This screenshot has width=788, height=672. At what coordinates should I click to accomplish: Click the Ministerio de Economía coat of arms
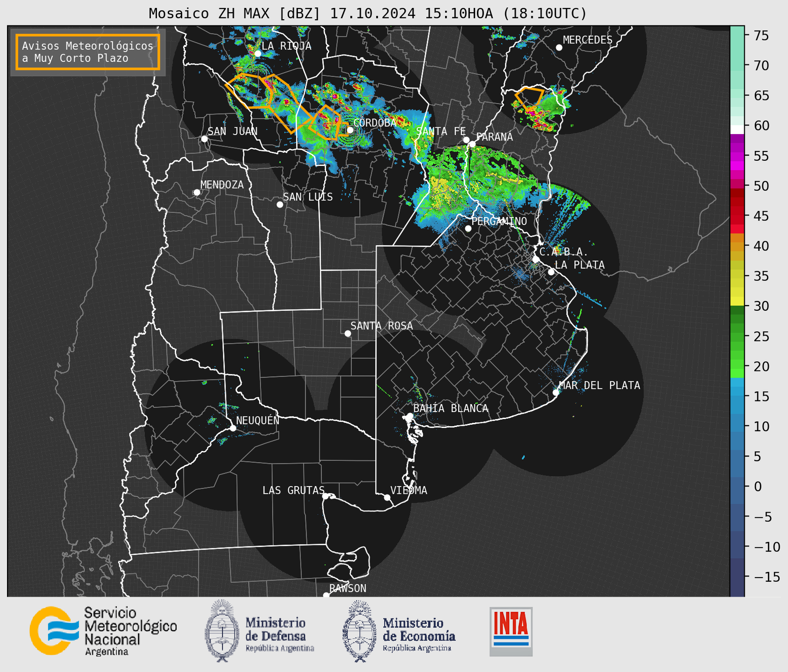click(359, 630)
